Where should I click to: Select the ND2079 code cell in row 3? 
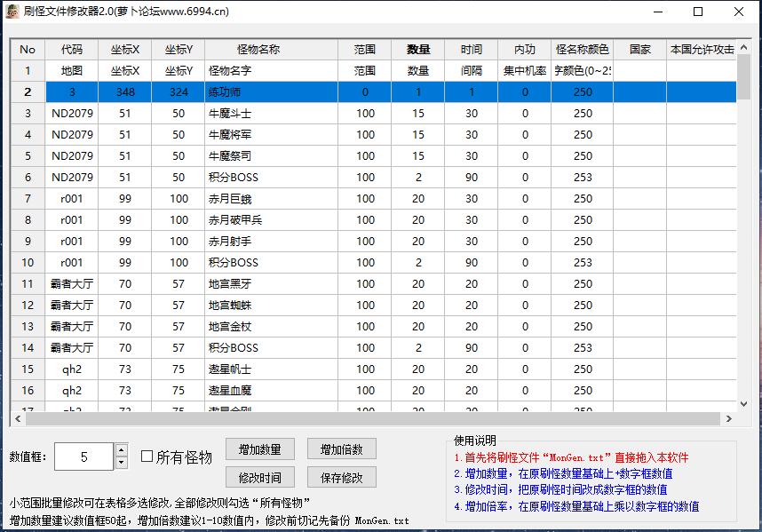pyautogui.click(x=72, y=114)
